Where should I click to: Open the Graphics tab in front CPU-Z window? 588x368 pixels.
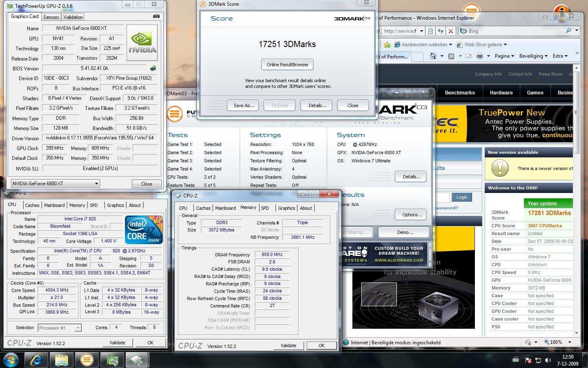(x=287, y=208)
